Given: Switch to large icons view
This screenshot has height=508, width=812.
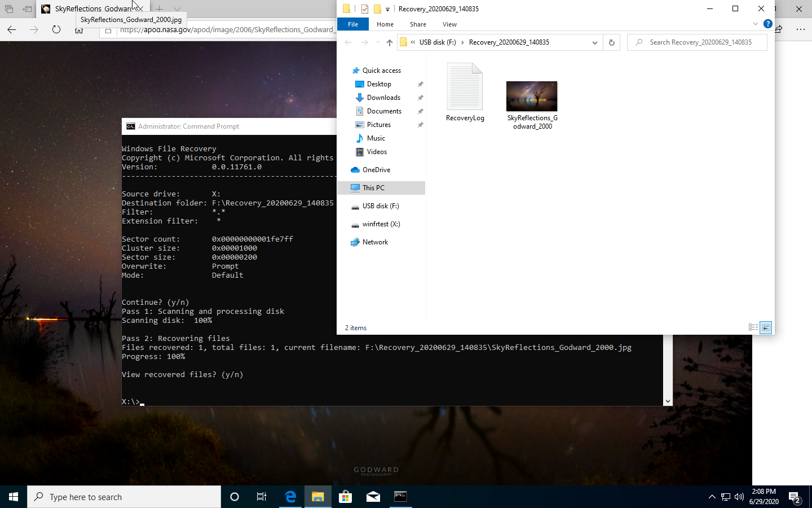Looking at the screenshot, I should (x=766, y=327).
